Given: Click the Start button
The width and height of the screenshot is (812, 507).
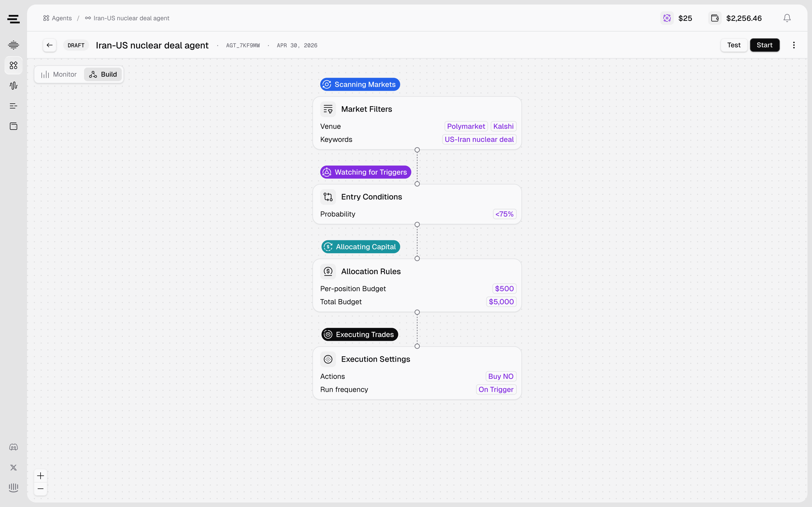Looking at the screenshot, I should [764, 45].
